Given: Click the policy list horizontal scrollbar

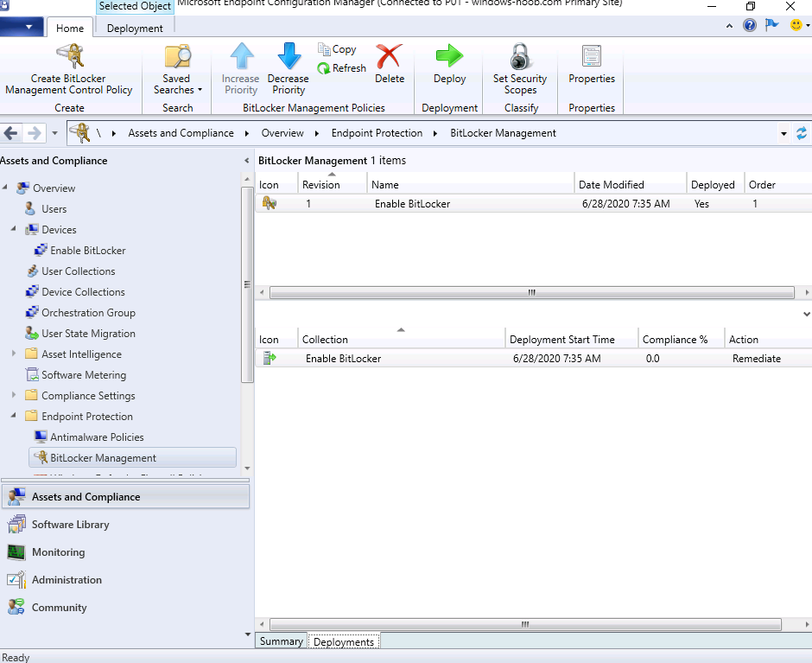Looking at the screenshot, I should (532, 293).
